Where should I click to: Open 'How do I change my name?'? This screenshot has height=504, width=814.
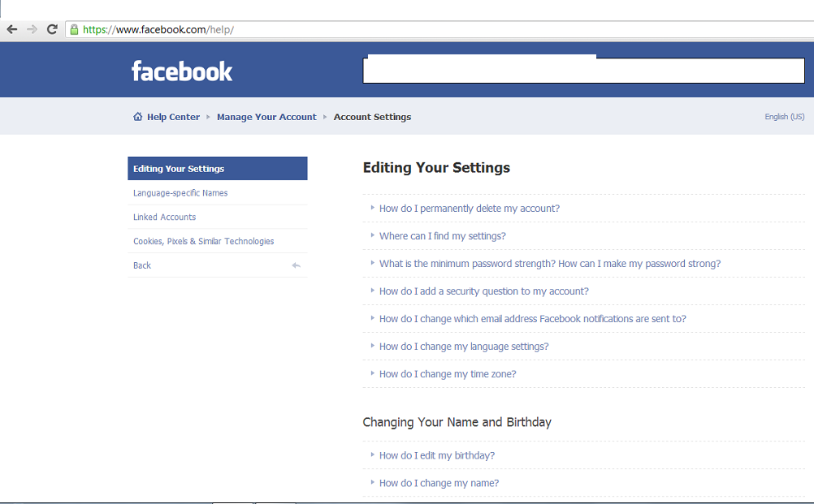click(439, 483)
